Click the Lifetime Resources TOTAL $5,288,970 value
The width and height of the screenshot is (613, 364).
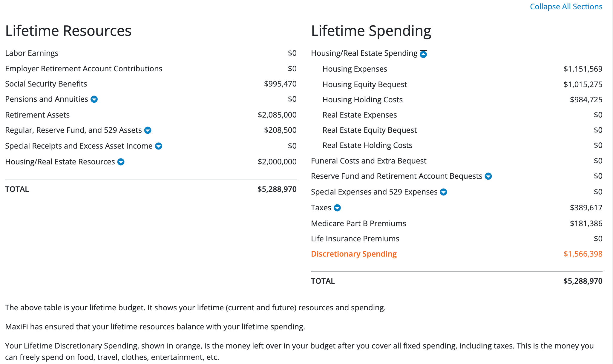point(277,189)
